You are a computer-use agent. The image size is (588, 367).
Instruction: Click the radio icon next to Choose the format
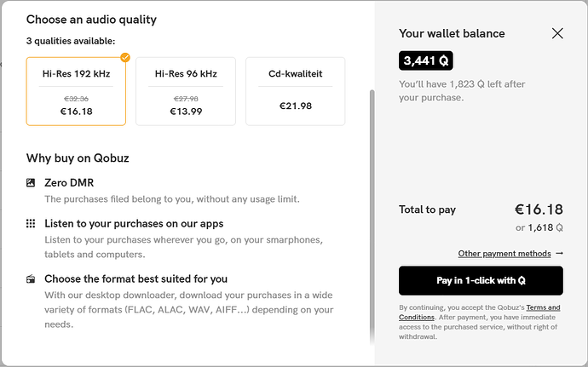(x=31, y=279)
